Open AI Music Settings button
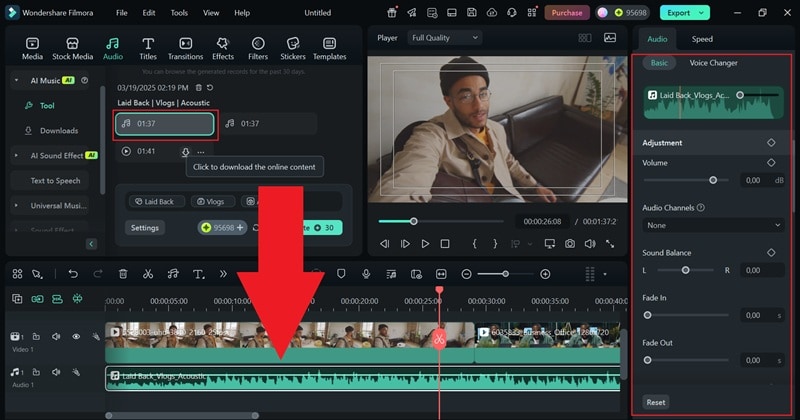Image resolution: width=800 pixels, height=420 pixels. tap(145, 228)
